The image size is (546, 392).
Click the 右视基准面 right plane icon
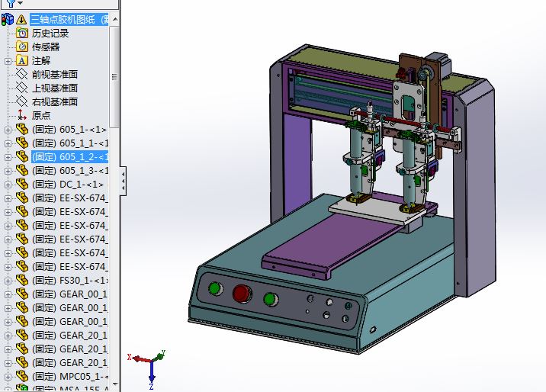click(x=22, y=101)
